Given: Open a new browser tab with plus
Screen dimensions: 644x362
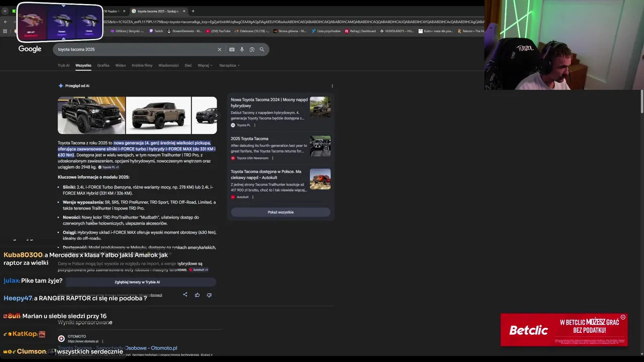Looking at the screenshot, I should pos(193,11).
